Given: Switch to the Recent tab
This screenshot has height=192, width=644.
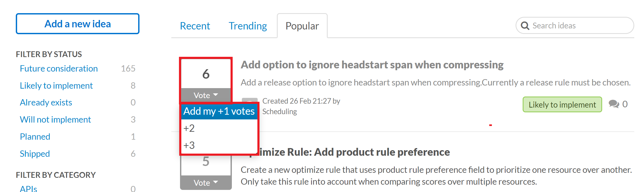Looking at the screenshot, I should pyautogui.click(x=195, y=26).
